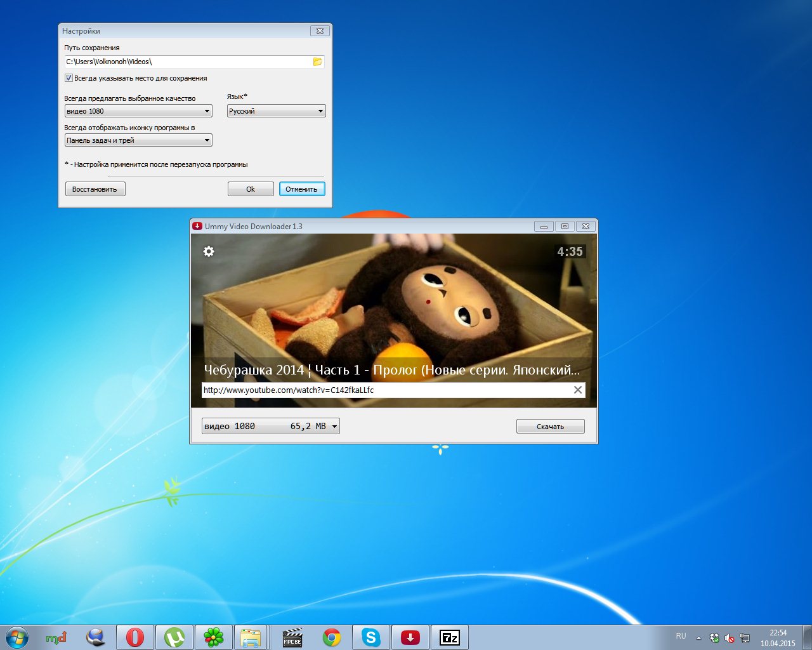Viewport: 812px width, 650px height.
Task: Open settings via gear icon in Ummy
Action: pyautogui.click(x=209, y=251)
